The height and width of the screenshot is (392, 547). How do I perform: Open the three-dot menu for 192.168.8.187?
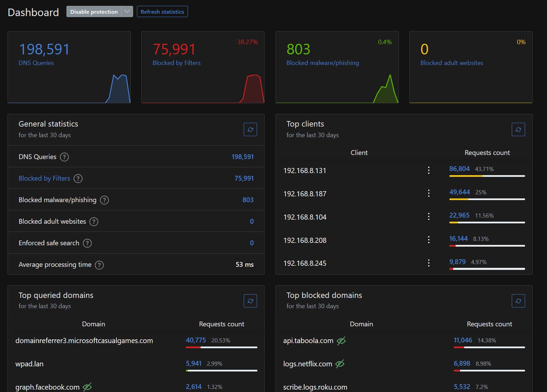coord(429,193)
